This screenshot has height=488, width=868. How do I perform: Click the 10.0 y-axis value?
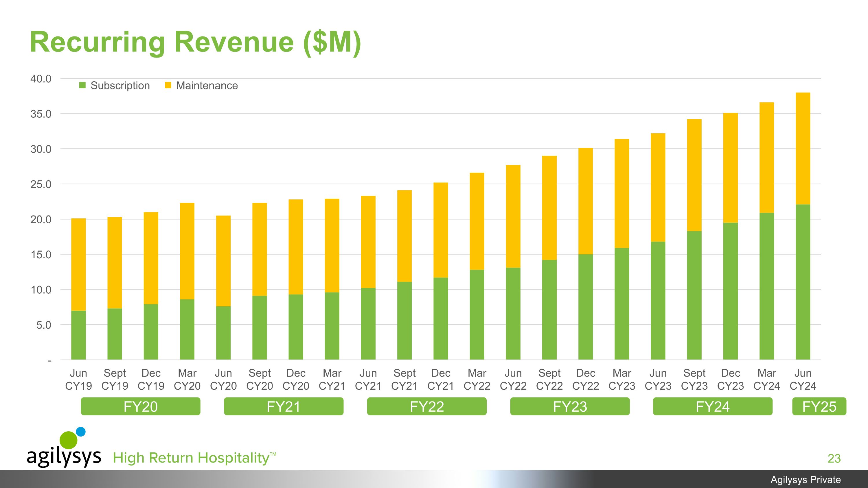[x=41, y=290]
